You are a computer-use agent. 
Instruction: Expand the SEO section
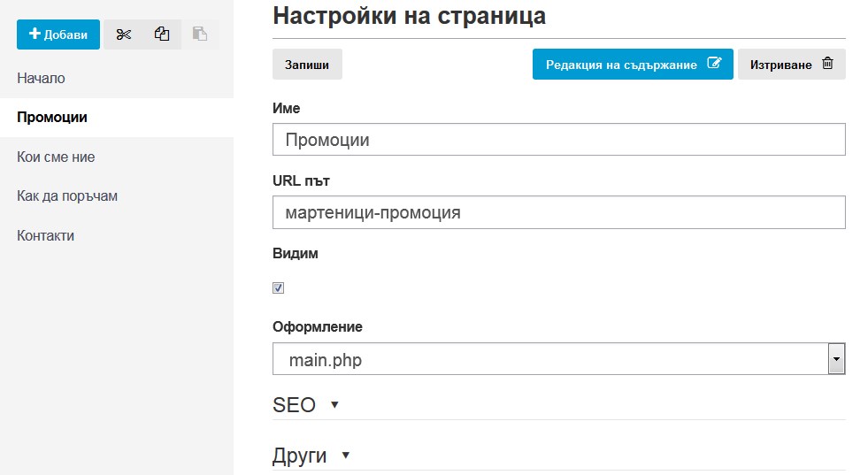[305, 405]
